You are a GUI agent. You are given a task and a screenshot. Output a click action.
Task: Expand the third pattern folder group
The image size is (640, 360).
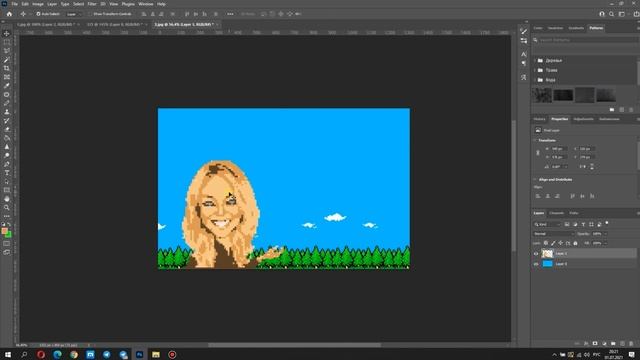535,80
